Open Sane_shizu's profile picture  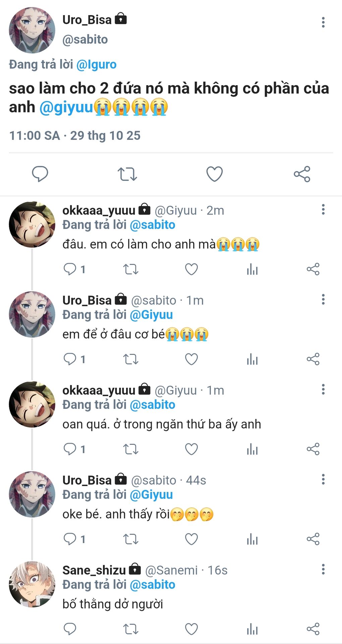32,584
